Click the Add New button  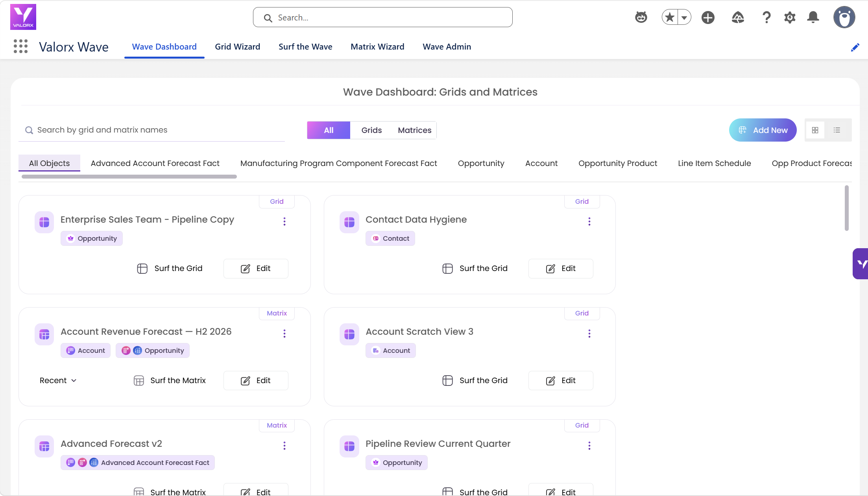(763, 130)
